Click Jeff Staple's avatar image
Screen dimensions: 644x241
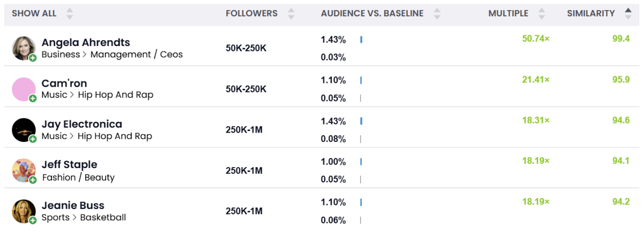pyautogui.click(x=23, y=170)
